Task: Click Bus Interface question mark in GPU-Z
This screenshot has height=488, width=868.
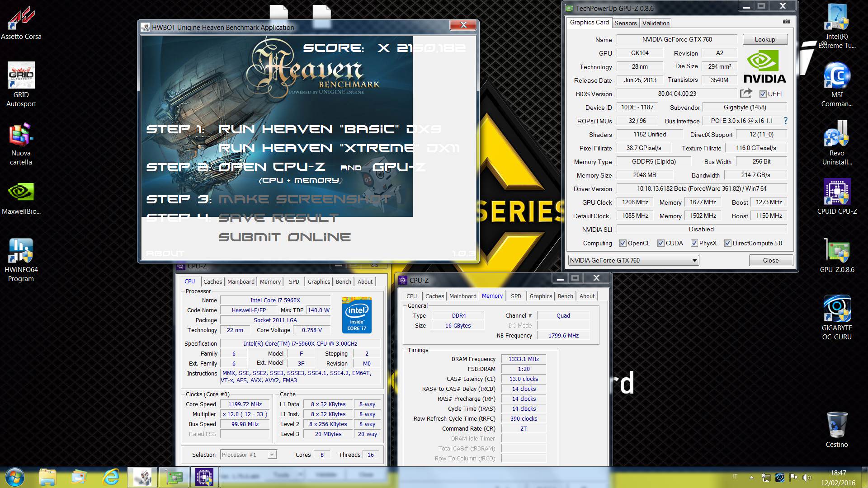Action: click(x=785, y=121)
